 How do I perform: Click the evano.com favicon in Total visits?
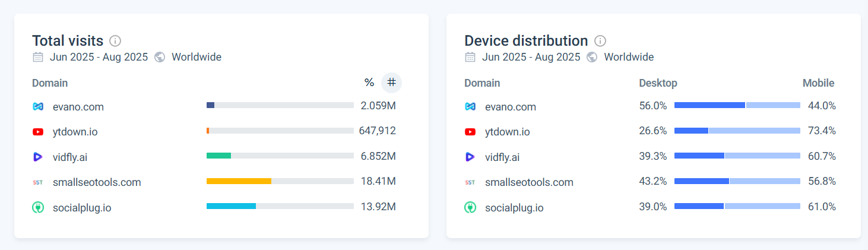click(38, 107)
